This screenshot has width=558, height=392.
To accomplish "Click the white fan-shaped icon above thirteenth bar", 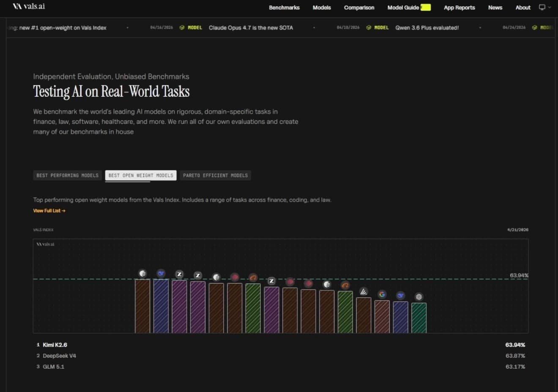I will [x=364, y=291].
